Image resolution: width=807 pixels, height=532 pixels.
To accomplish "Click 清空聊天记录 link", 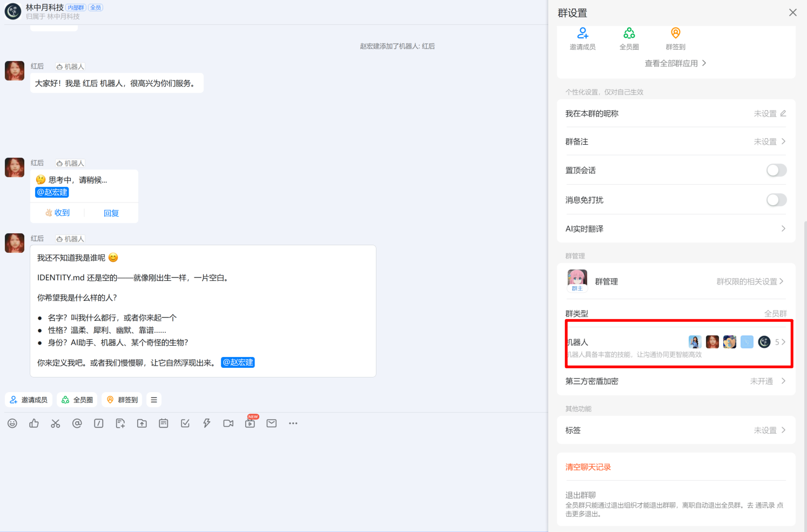I will tap(588, 467).
